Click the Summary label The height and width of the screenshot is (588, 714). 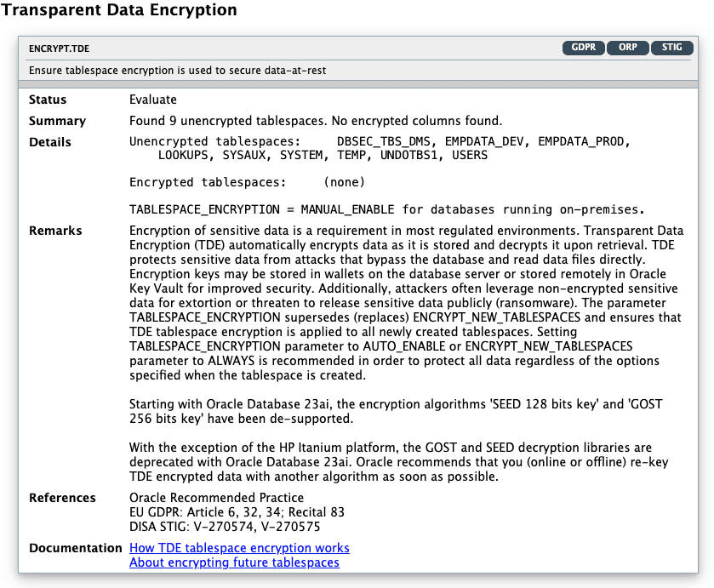pos(57,121)
